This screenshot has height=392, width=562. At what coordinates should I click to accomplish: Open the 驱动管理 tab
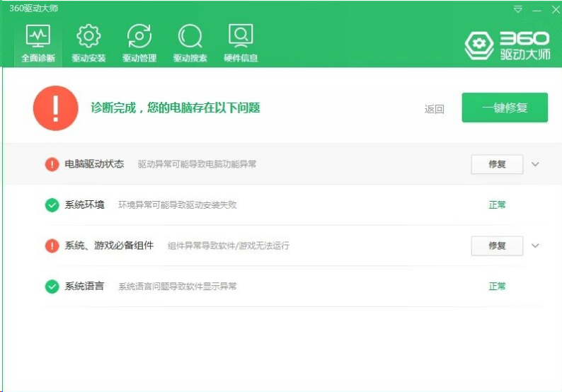(x=139, y=43)
